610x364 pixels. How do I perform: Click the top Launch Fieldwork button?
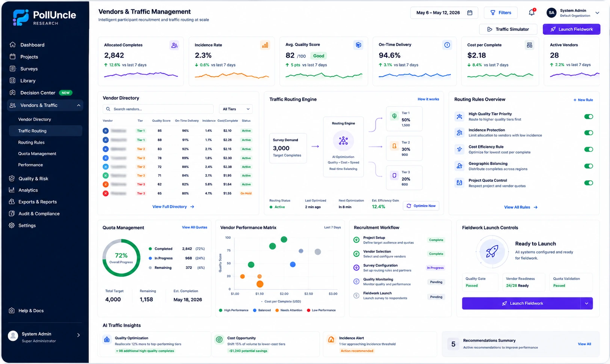coord(571,29)
